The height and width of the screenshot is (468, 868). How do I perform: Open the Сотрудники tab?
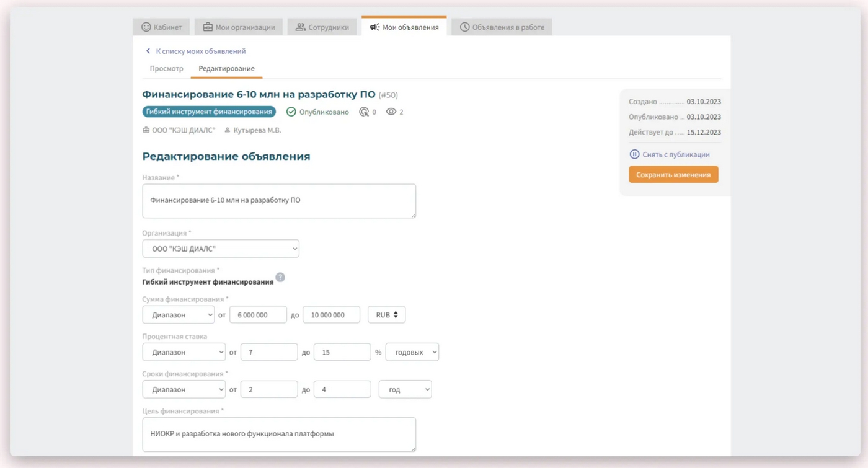(x=322, y=27)
